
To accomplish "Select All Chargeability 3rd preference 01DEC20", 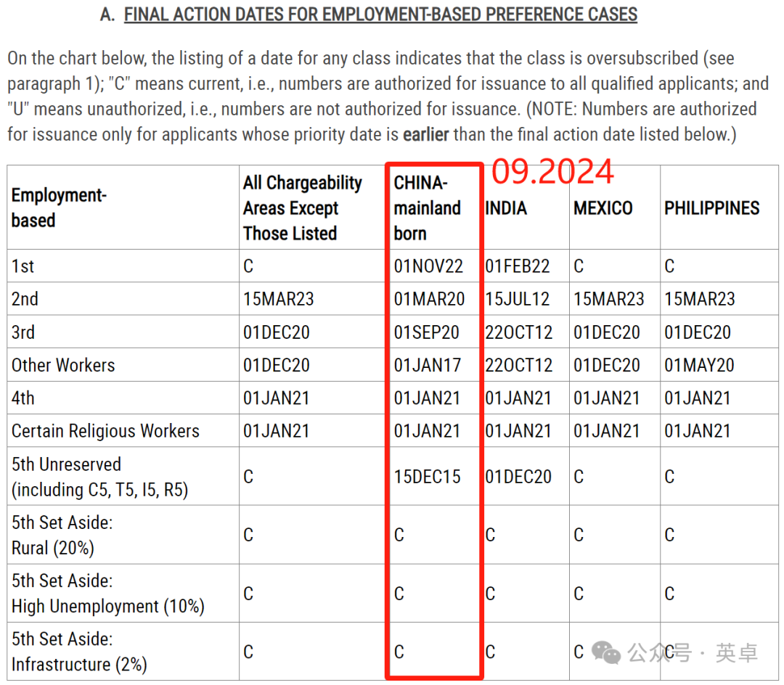I will [277, 332].
